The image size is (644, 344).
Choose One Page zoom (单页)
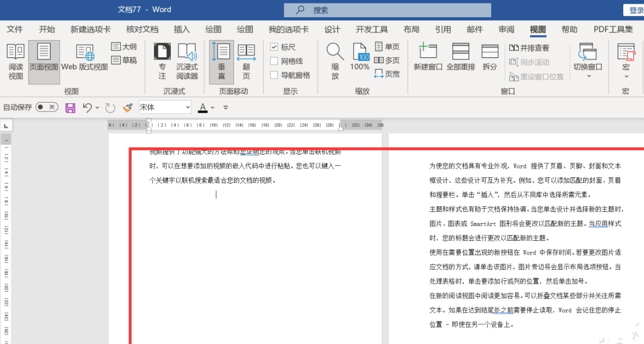(x=387, y=47)
